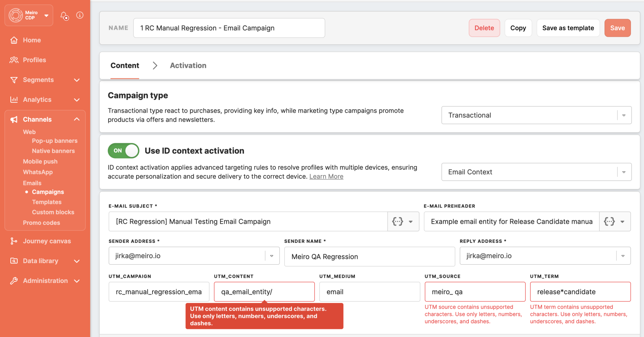The image size is (644, 337).
Task: Open the Email Context dropdown
Action: (x=536, y=172)
